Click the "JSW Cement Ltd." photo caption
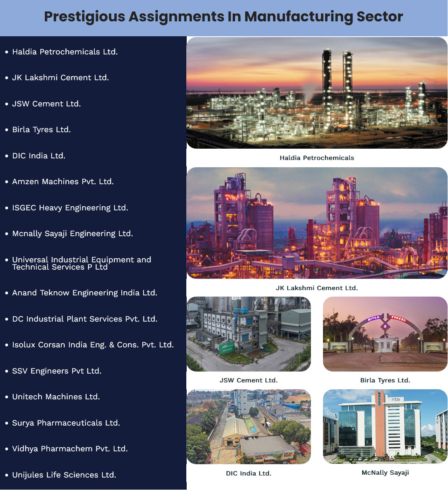448x490 pixels. (249, 380)
